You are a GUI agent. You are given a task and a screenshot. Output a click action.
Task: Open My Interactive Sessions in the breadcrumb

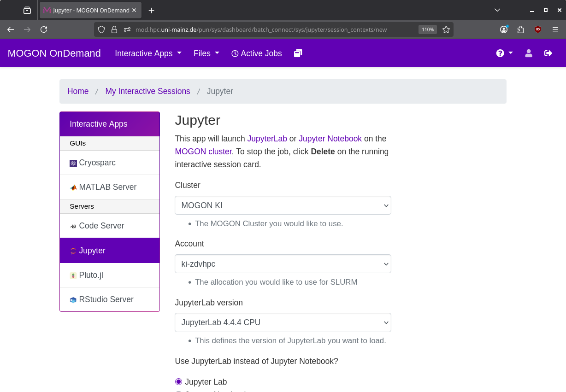click(x=147, y=91)
